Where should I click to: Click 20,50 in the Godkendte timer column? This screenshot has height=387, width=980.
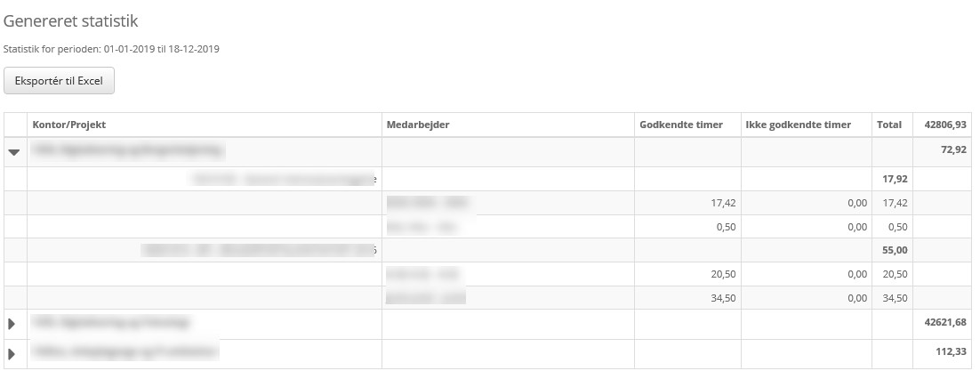[721, 275]
